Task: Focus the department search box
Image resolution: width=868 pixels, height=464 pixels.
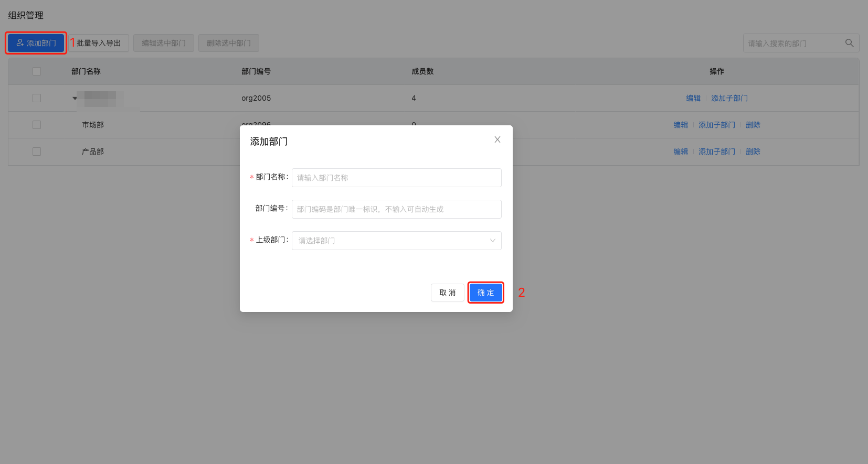Action: [x=792, y=43]
